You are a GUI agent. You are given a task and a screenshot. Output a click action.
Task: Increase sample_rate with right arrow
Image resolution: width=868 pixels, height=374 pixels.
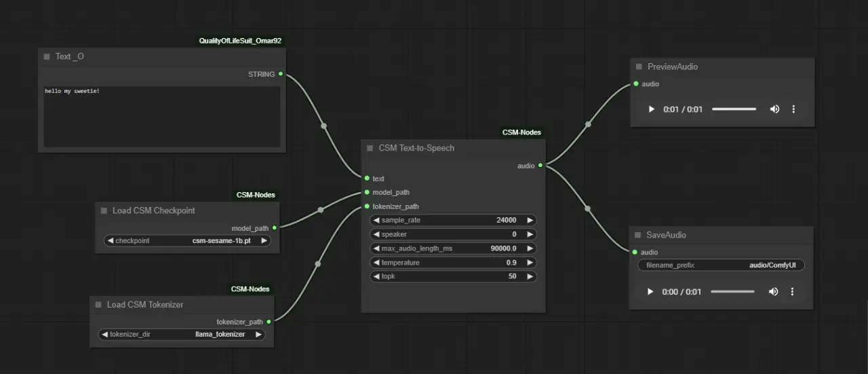(530, 221)
